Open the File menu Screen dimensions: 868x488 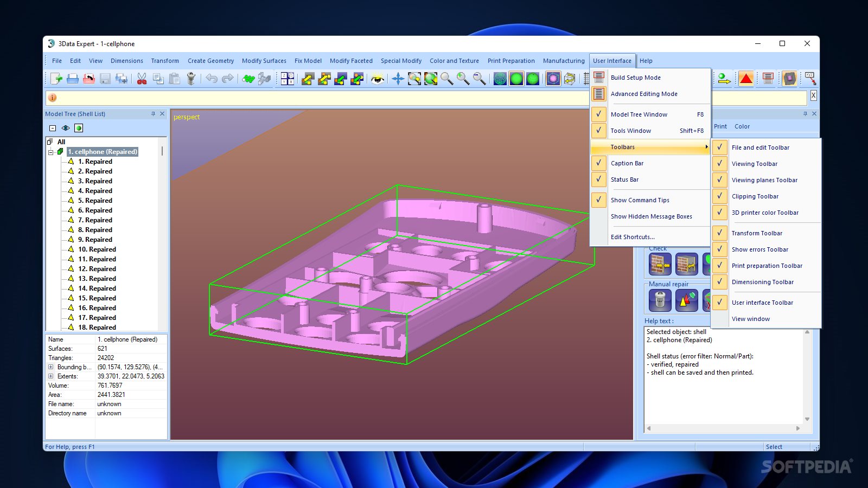[57, 61]
